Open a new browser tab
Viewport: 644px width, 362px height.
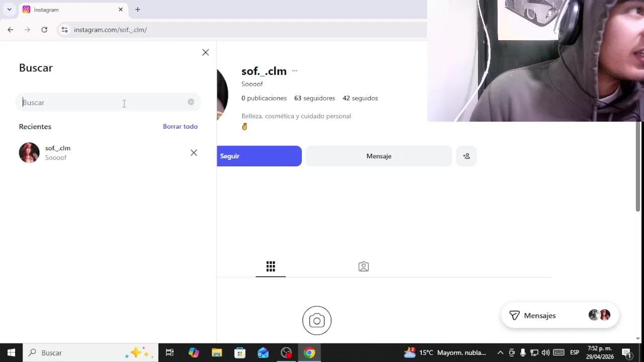137,10
